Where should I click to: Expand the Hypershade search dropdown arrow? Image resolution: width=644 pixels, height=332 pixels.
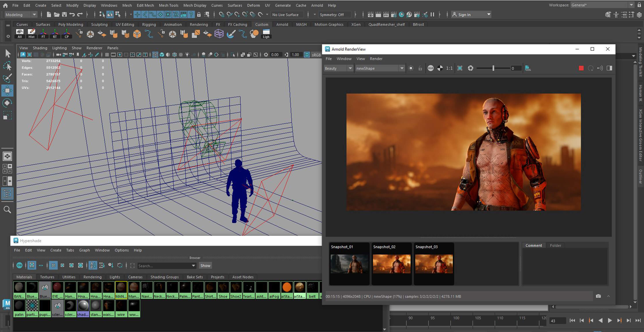tap(193, 266)
